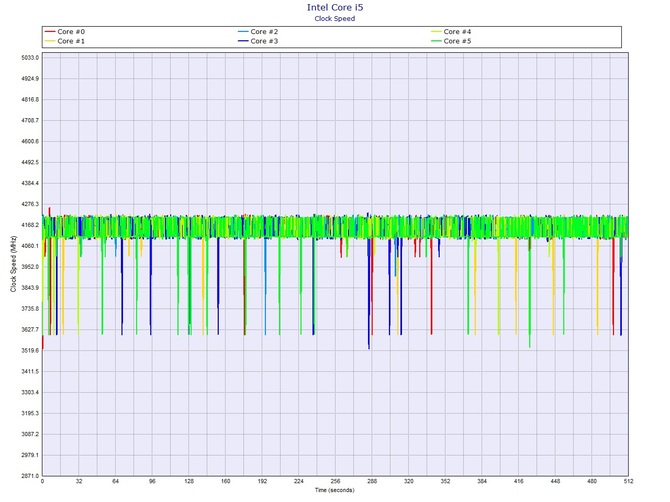Viewport: 670px width, 502px height.
Task: Click the Core #3 legend entry
Action: click(x=258, y=41)
